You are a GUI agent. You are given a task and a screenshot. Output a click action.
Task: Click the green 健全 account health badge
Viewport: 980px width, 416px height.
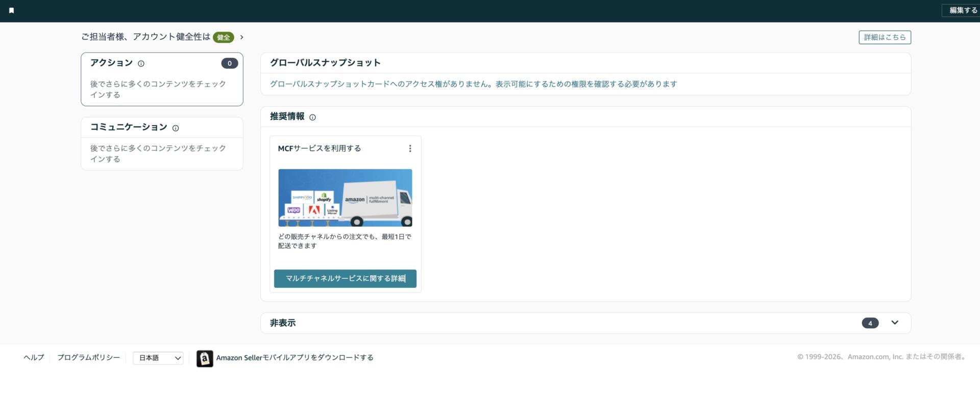[223, 37]
